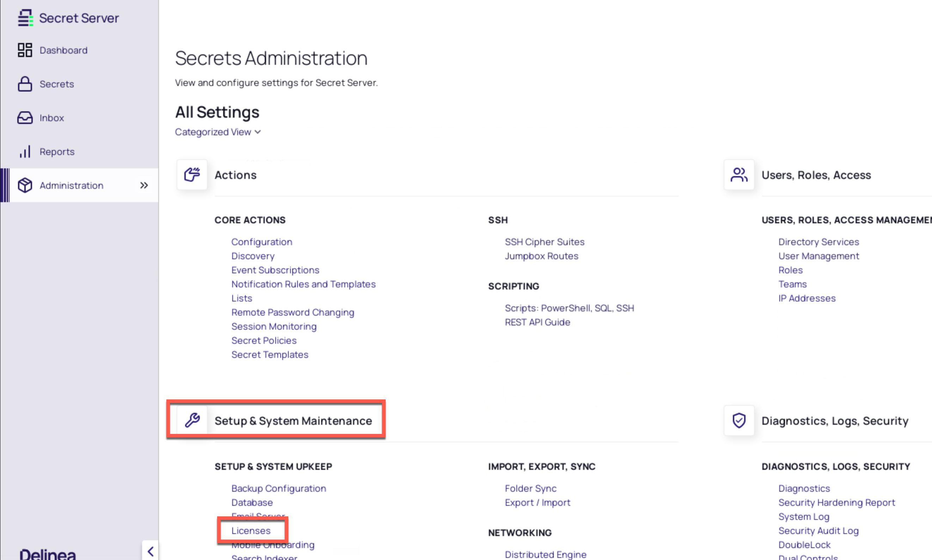The image size is (932, 560).
Task: Click the Secret Server logo icon
Action: 25,18
